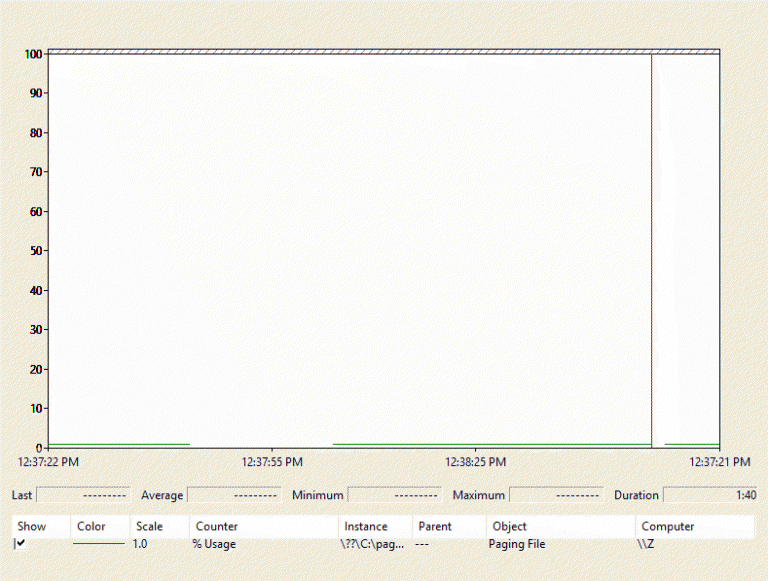
Task: Sort by the Object column header
Action: coord(509,526)
